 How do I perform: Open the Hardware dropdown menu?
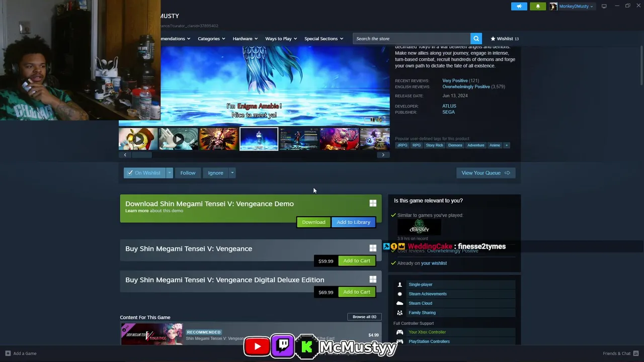point(245,39)
